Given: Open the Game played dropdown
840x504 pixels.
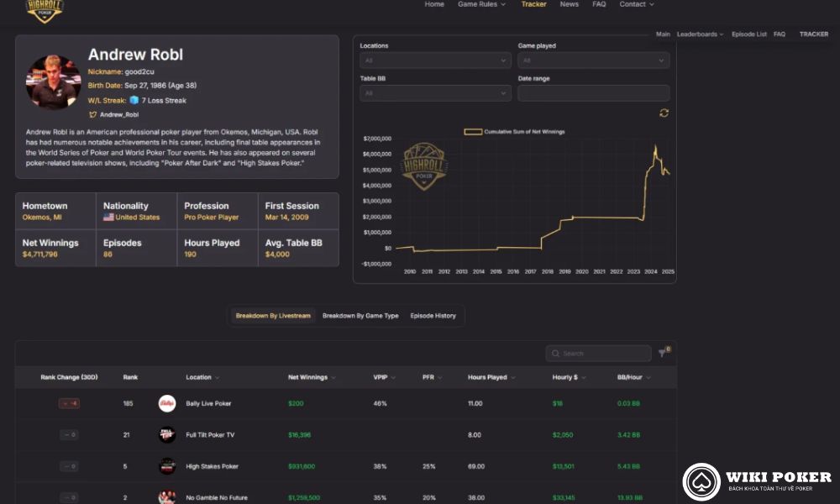Looking at the screenshot, I should [593, 60].
